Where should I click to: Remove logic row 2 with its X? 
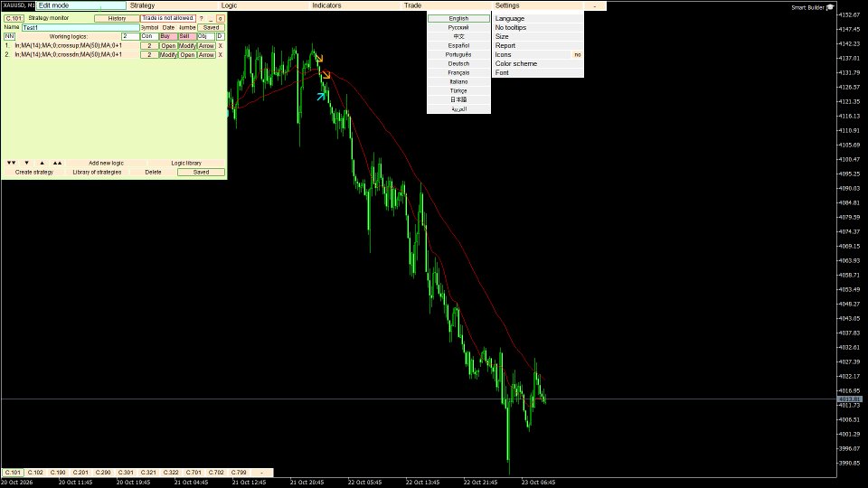[x=221, y=55]
